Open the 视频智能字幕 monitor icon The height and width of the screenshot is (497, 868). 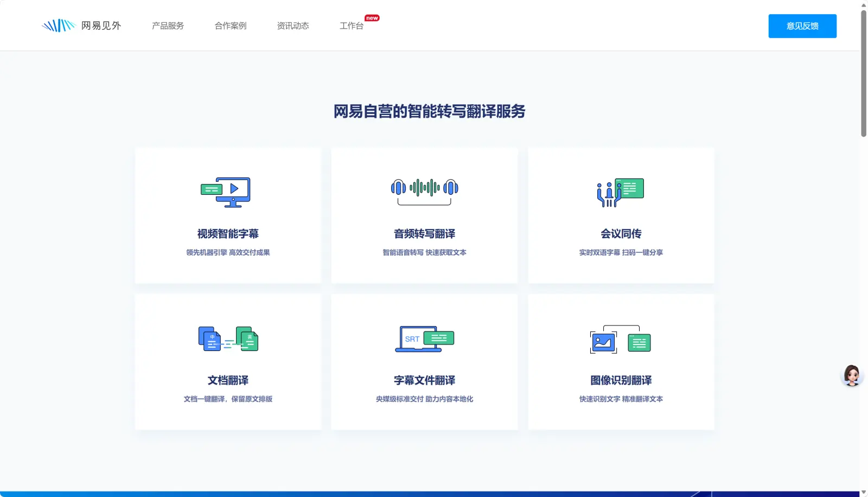(226, 192)
